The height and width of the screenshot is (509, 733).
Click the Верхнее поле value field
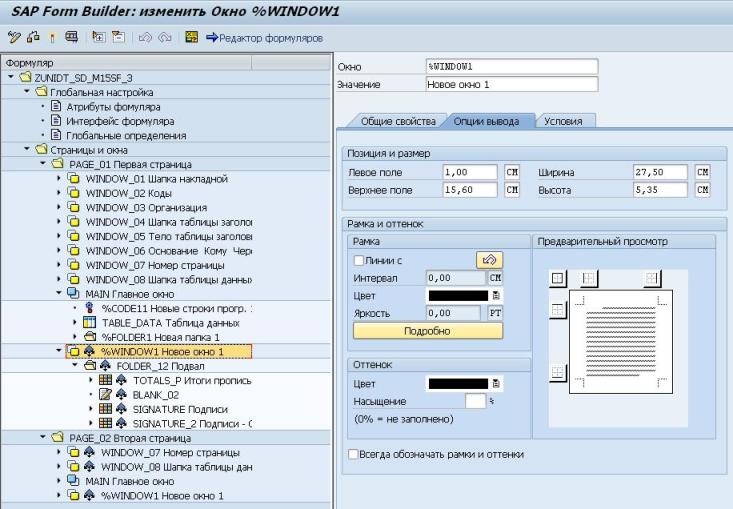pyautogui.click(x=469, y=190)
